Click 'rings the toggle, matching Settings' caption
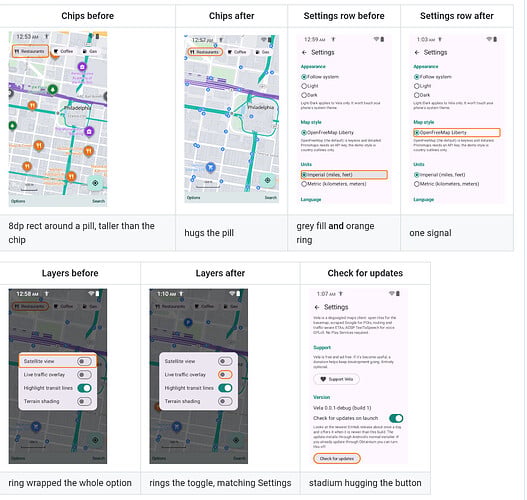Viewport: 527px width, 500px height. click(220, 483)
